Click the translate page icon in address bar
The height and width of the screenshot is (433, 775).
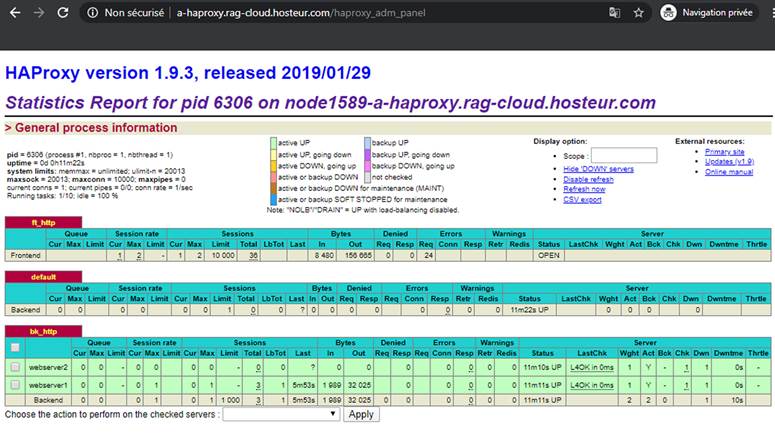[612, 13]
